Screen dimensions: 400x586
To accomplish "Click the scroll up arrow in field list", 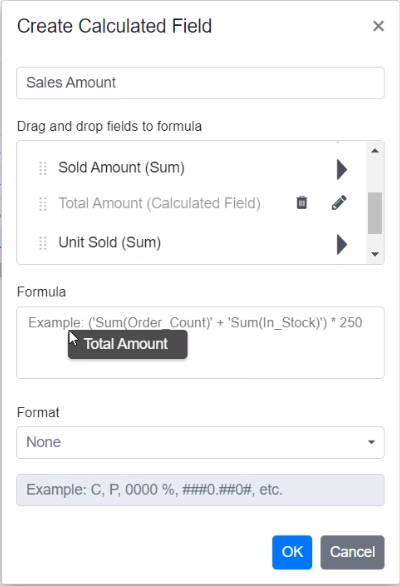I will pos(375,151).
